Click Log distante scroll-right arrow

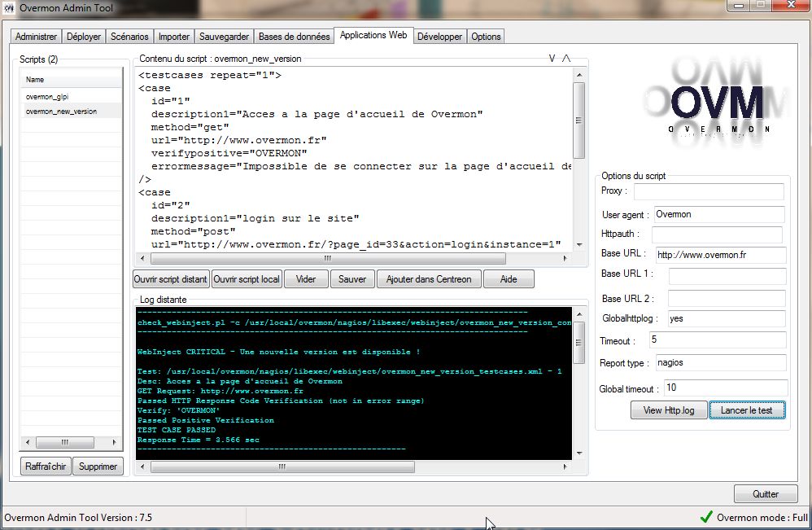point(565,466)
